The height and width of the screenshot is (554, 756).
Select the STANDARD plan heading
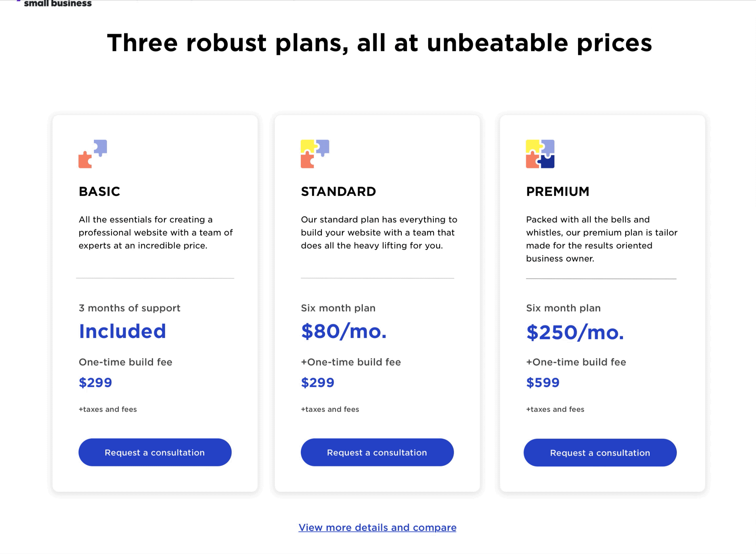pyautogui.click(x=339, y=191)
